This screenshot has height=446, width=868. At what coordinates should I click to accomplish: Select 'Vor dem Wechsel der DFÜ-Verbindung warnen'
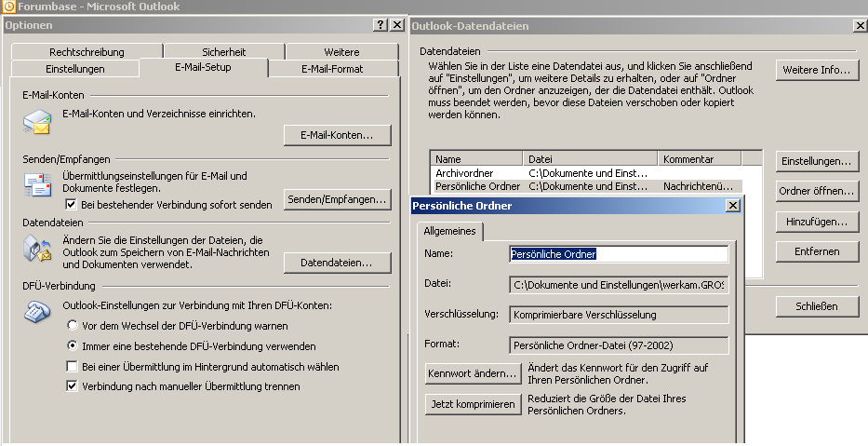72,325
